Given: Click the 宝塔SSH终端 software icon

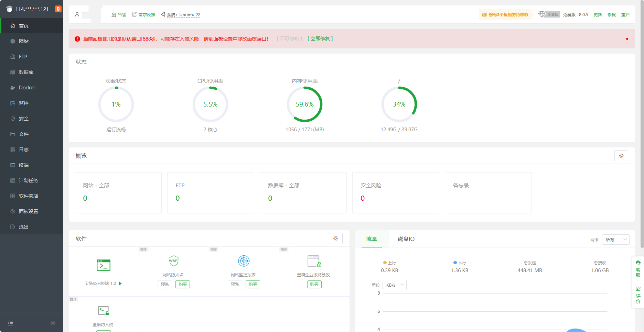Looking at the screenshot, I should (x=104, y=265).
